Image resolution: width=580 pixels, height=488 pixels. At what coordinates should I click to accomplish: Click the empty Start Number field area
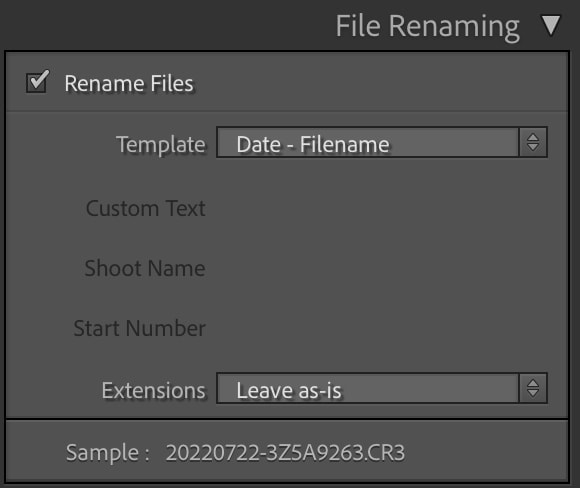382,328
